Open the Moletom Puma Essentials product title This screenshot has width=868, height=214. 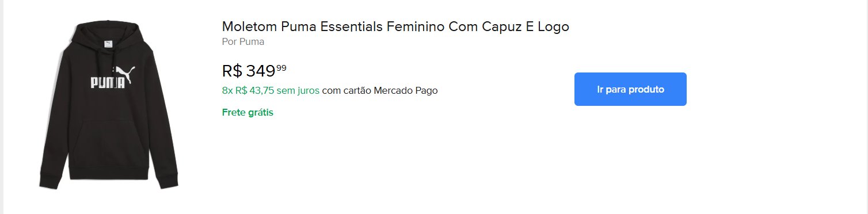(x=395, y=26)
